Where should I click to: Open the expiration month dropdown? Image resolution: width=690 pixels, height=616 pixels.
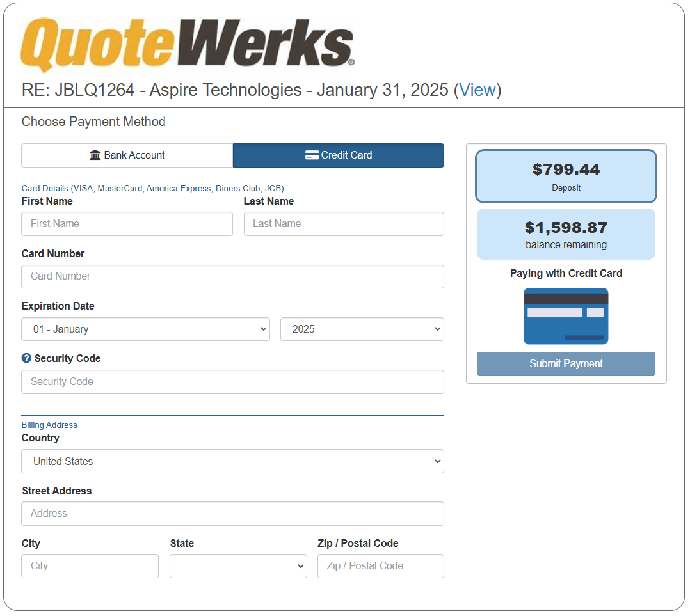pyautogui.click(x=145, y=329)
